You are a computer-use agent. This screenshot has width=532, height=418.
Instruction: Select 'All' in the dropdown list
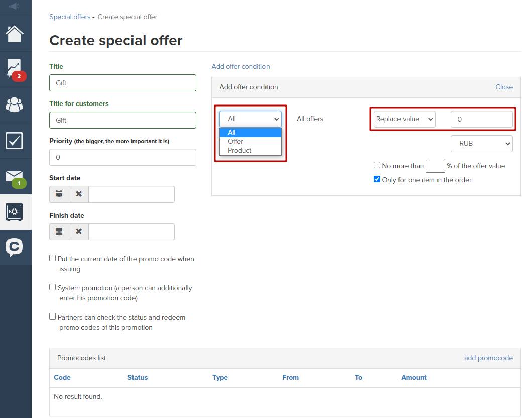pyautogui.click(x=250, y=133)
